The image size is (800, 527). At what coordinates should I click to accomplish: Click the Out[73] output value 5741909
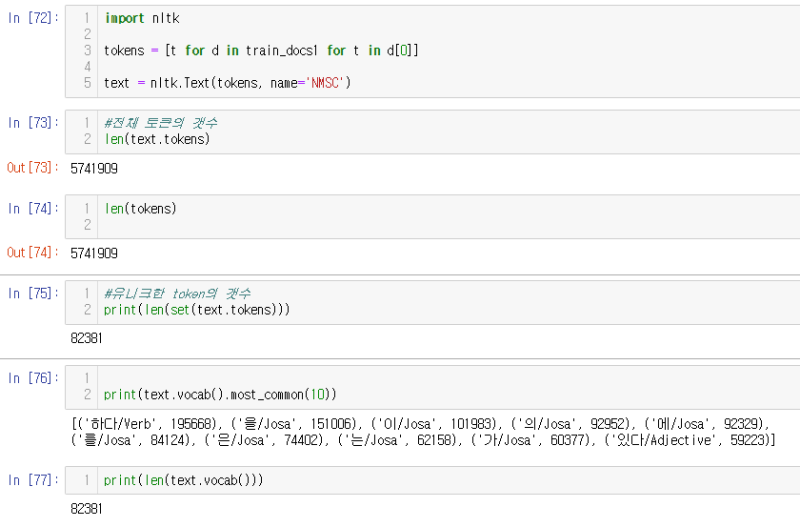click(x=94, y=168)
